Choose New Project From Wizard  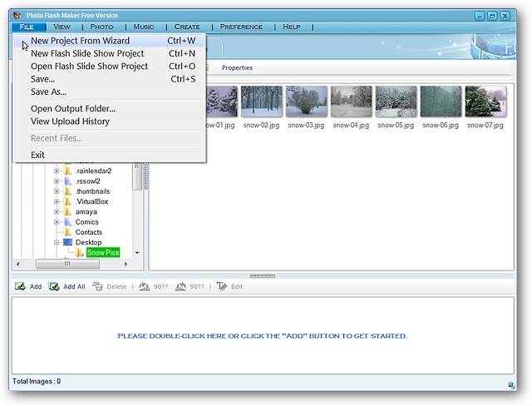pos(109,41)
